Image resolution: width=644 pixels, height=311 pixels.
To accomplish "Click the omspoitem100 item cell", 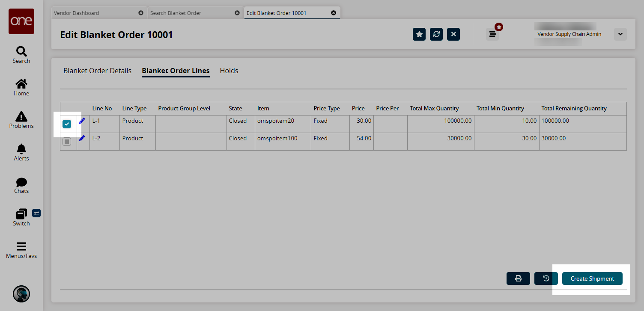I will pyautogui.click(x=283, y=142).
